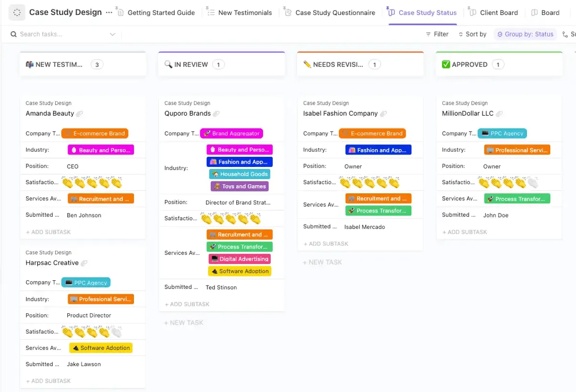Click MillionDollar LLC's Process Transformation tag

tap(517, 199)
